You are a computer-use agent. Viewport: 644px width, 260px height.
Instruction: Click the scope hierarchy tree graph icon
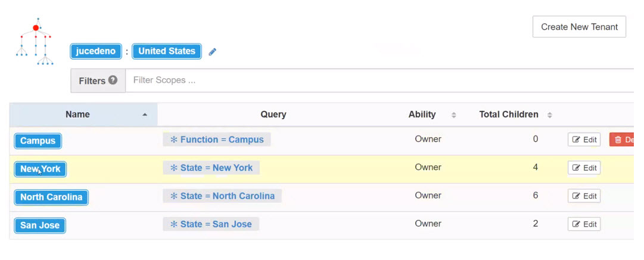(35, 42)
